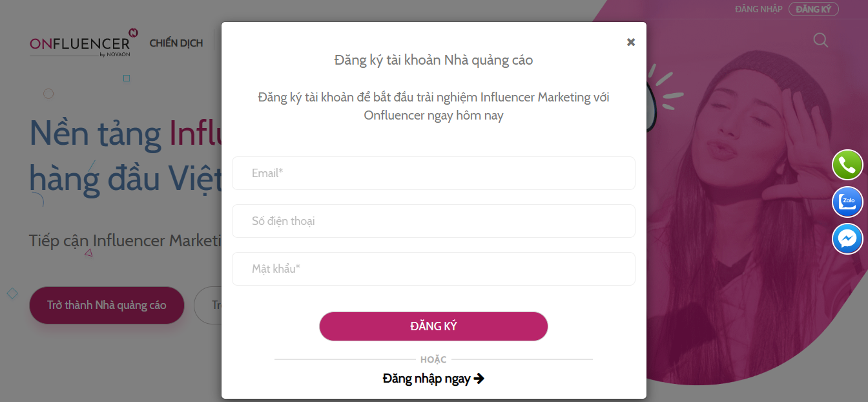
Task: Call via the green phone icon
Action: point(847,165)
